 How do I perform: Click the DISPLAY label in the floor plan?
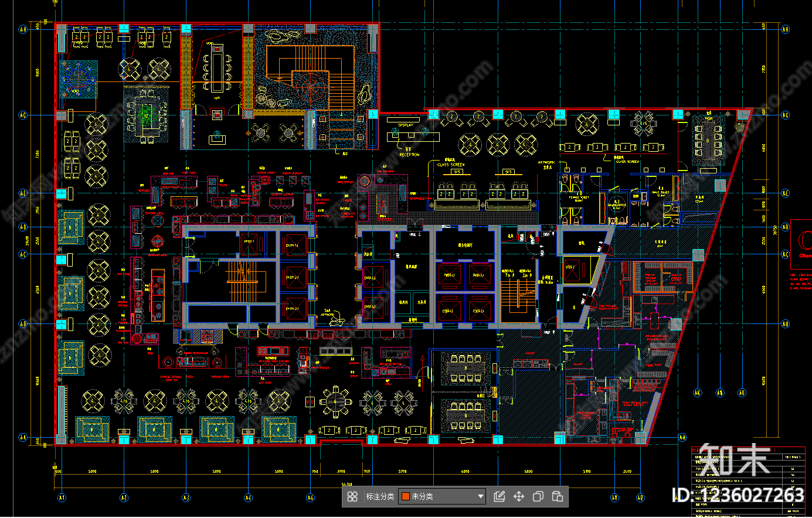coord(406,125)
